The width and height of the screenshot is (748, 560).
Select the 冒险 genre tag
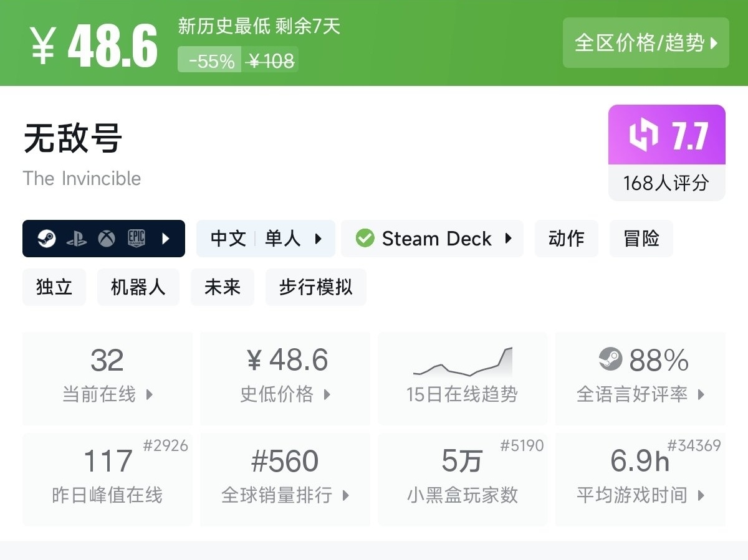[641, 239]
